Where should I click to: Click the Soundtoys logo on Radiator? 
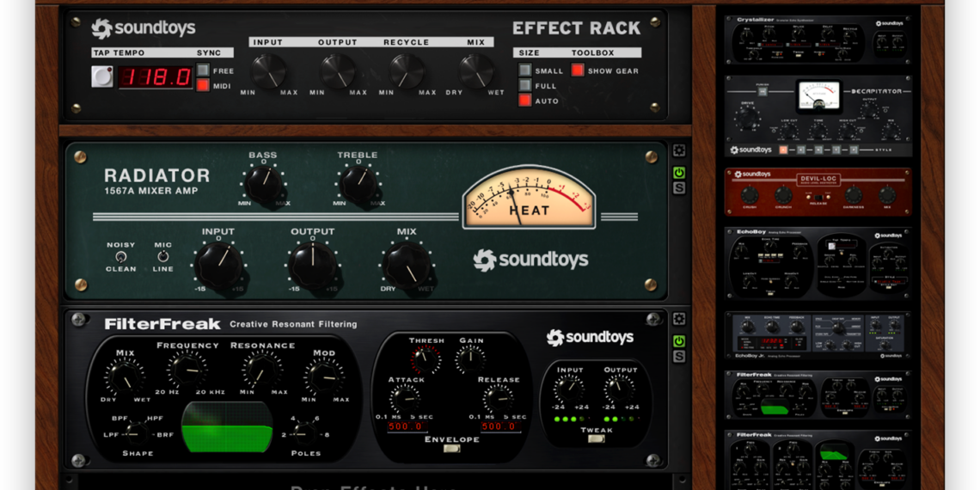[x=530, y=260]
